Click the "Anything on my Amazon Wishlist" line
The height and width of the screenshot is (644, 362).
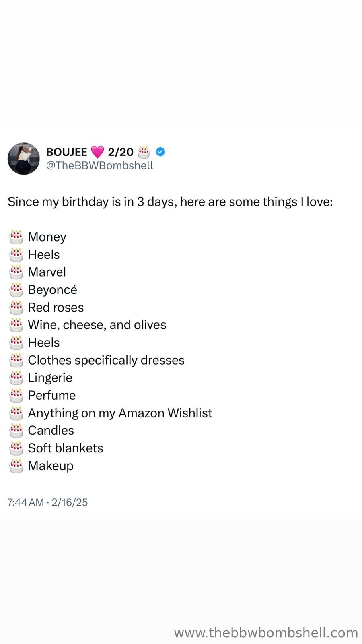click(x=120, y=413)
